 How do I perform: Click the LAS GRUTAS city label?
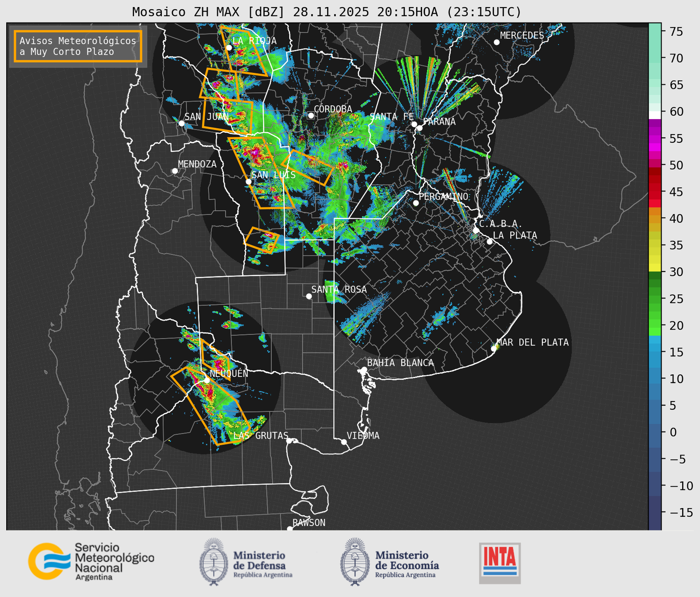pos(261,436)
